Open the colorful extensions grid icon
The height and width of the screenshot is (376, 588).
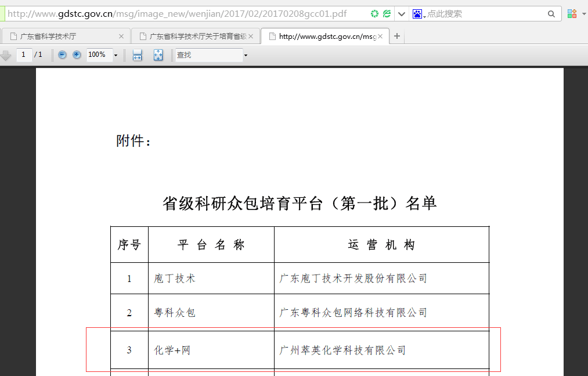[x=572, y=14]
